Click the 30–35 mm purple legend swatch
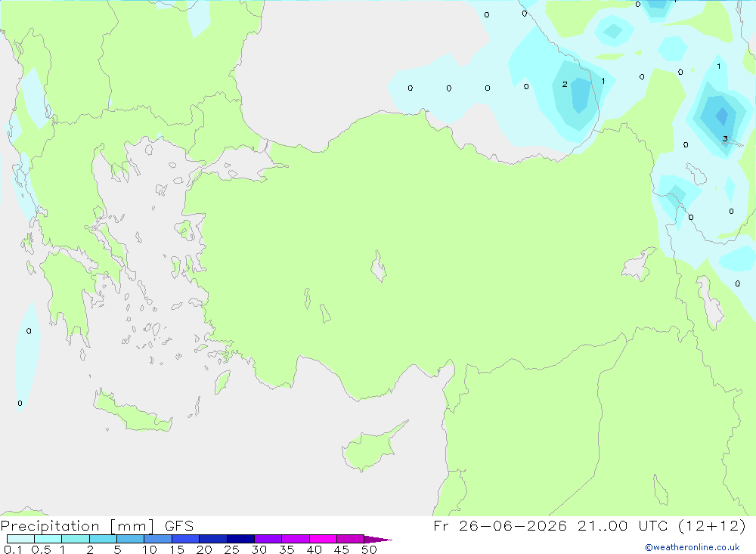This screenshot has height=554, width=756. (x=268, y=539)
